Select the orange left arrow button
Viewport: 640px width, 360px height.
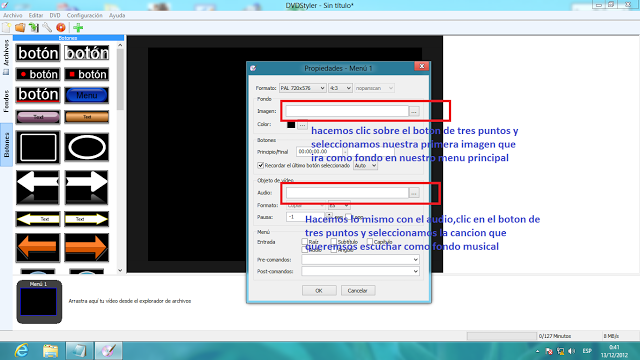(x=38, y=247)
